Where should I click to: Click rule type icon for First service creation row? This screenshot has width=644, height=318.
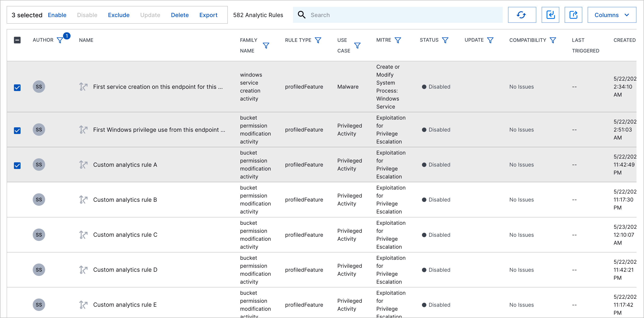[x=83, y=87]
